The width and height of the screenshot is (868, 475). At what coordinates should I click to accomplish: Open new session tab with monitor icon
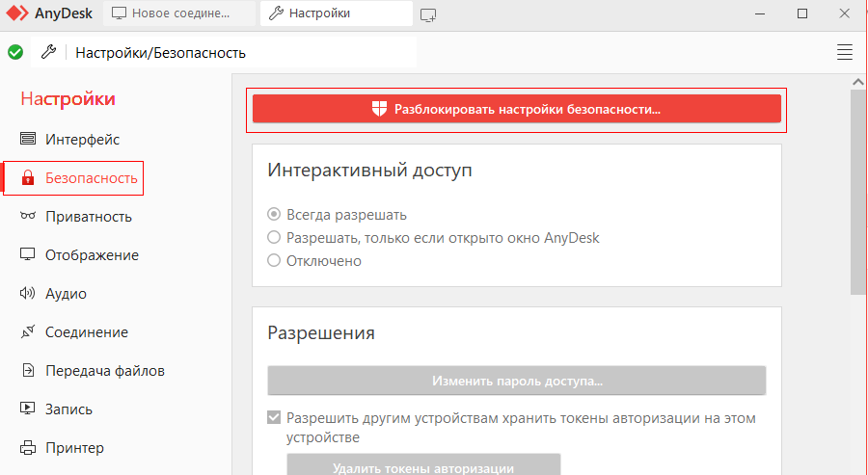(429, 13)
